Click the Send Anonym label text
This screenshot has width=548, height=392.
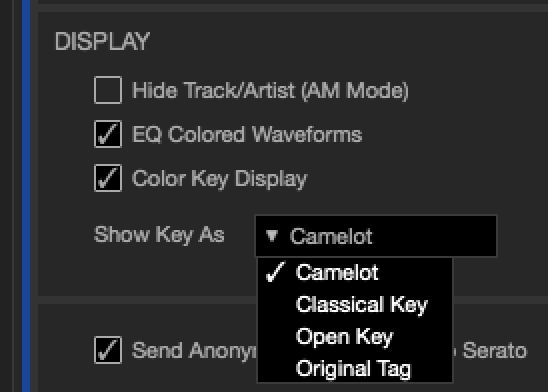pos(194,350)
